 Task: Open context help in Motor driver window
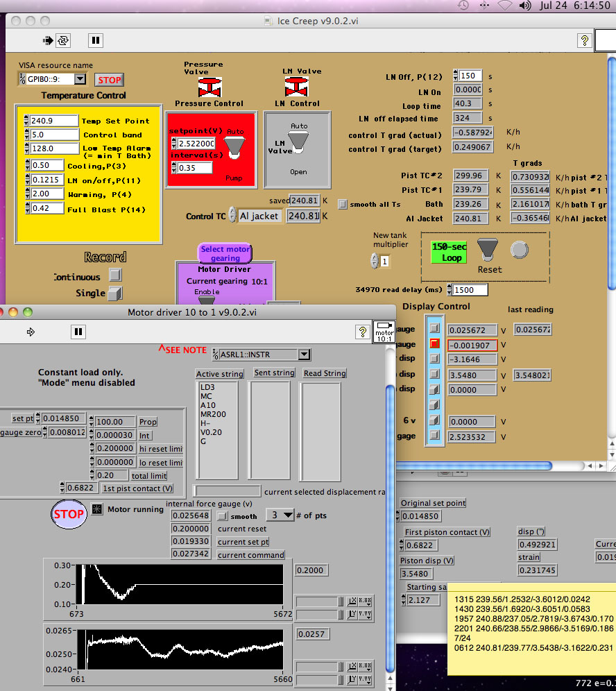click(361, 332)
